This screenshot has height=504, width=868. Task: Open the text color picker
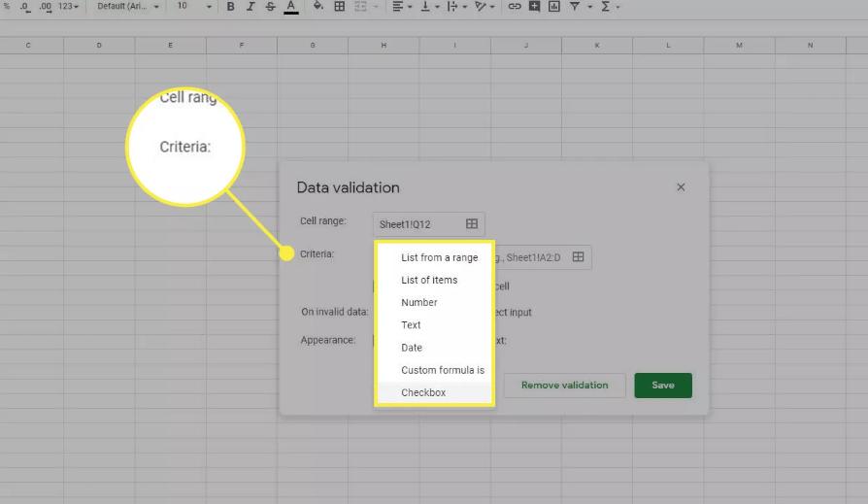(x=290, y=7)
